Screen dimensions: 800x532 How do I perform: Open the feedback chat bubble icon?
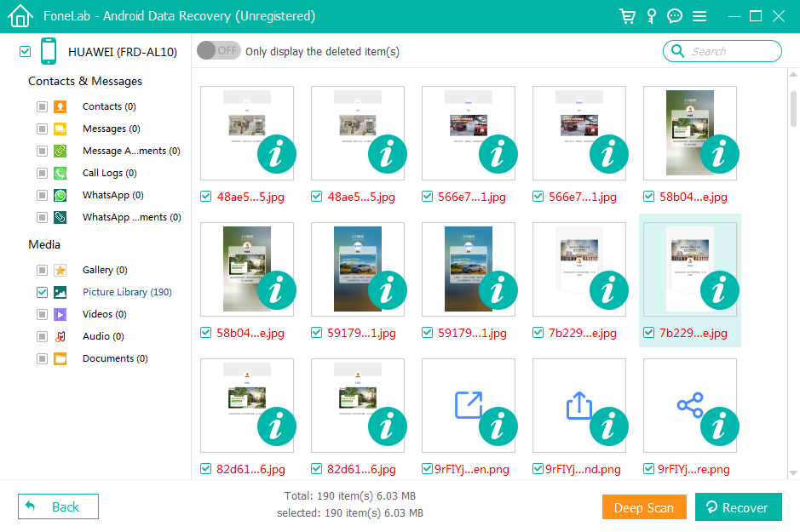point(675,16)
